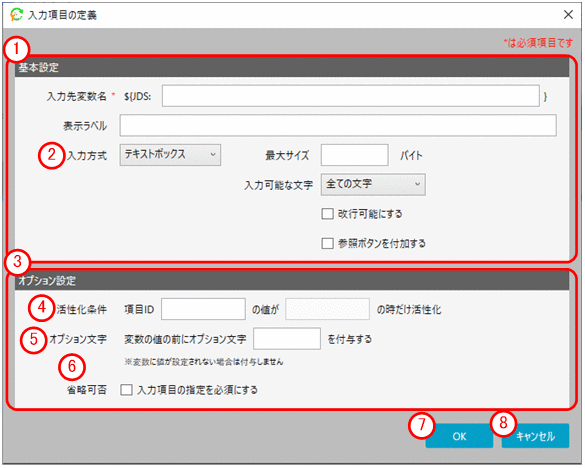Open the 入力方式 テキストボックス dropdown
585x468 pixels.
coord(170,155)
